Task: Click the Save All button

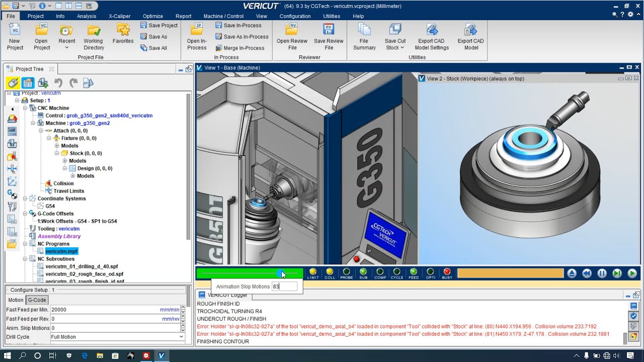Action: point(153,48)
